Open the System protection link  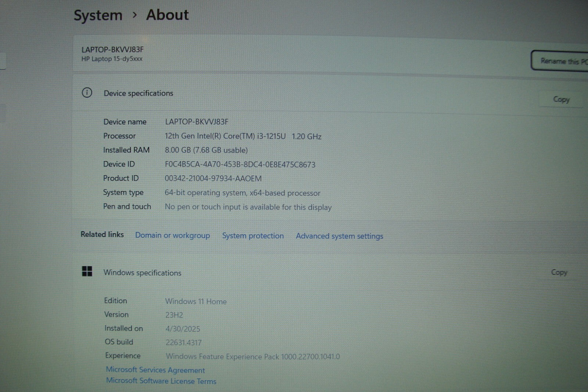(x=253, y=236)
